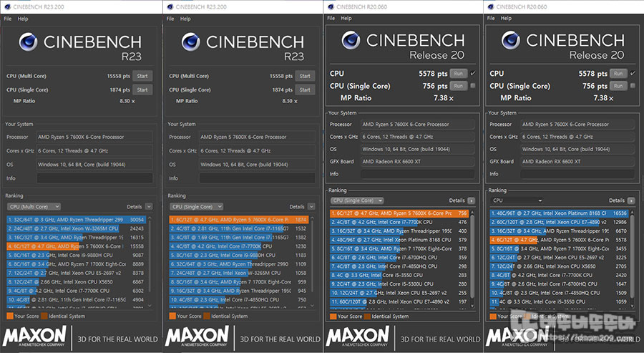Select the i7-7700K row scoring 476
Screen dimensions: 644x353
(399, 222)
